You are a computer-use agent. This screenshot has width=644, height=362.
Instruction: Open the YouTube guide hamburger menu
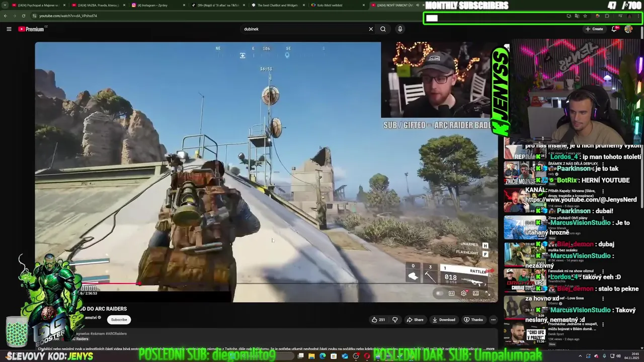pyautogui.click(x=9, y=29)
